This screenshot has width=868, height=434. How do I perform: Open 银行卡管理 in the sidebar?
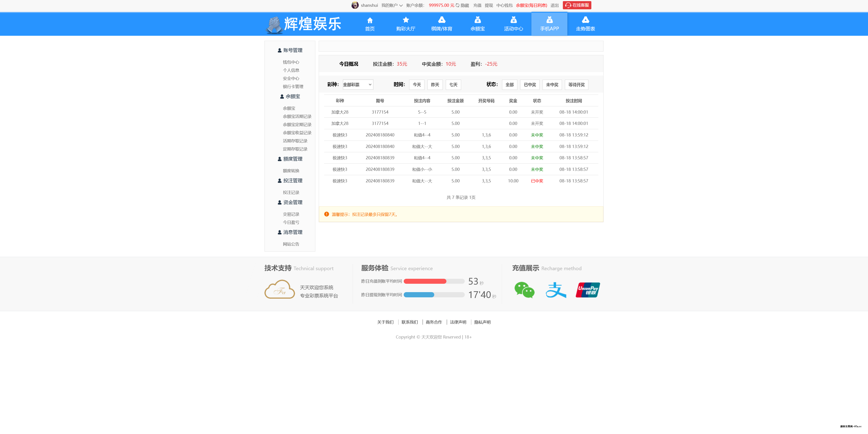click(293, 86)
